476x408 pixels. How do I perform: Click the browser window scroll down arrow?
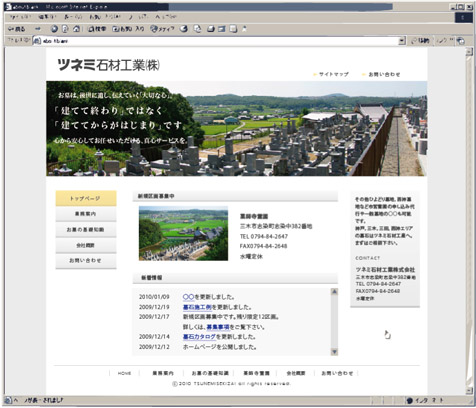coord(469,390)
